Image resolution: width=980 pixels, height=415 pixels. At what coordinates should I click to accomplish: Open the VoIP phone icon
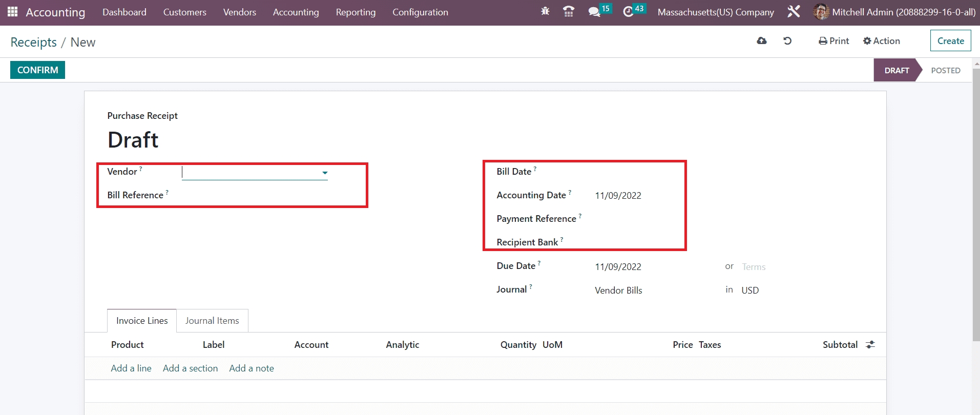click(x=568, y=12)
